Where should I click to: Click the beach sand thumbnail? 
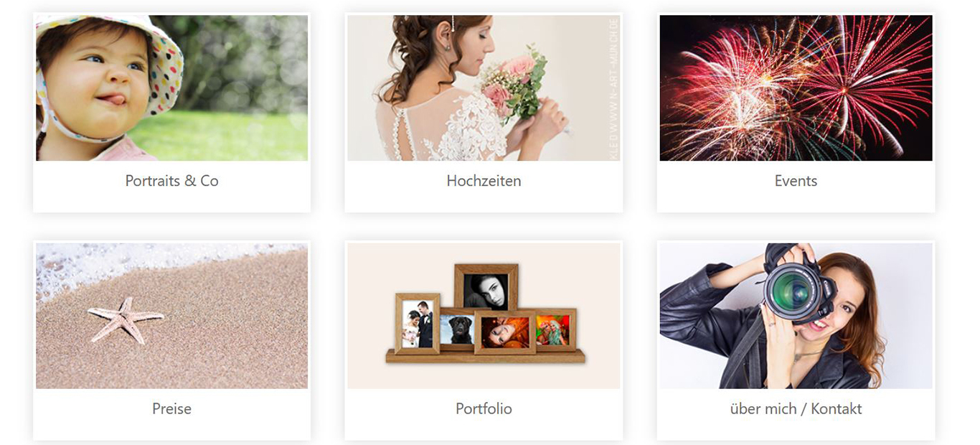tap(171, 316)
